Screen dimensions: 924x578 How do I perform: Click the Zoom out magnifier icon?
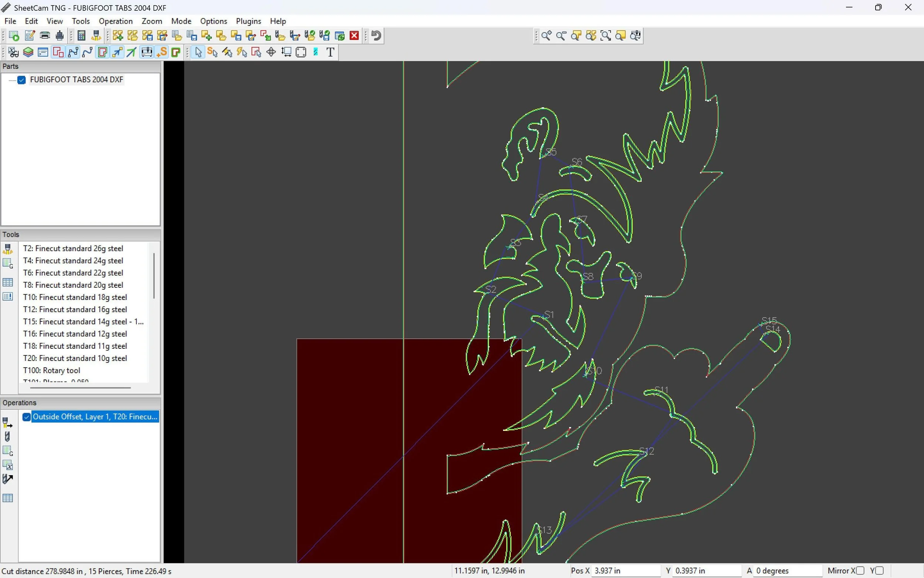[x=561, y=36]
